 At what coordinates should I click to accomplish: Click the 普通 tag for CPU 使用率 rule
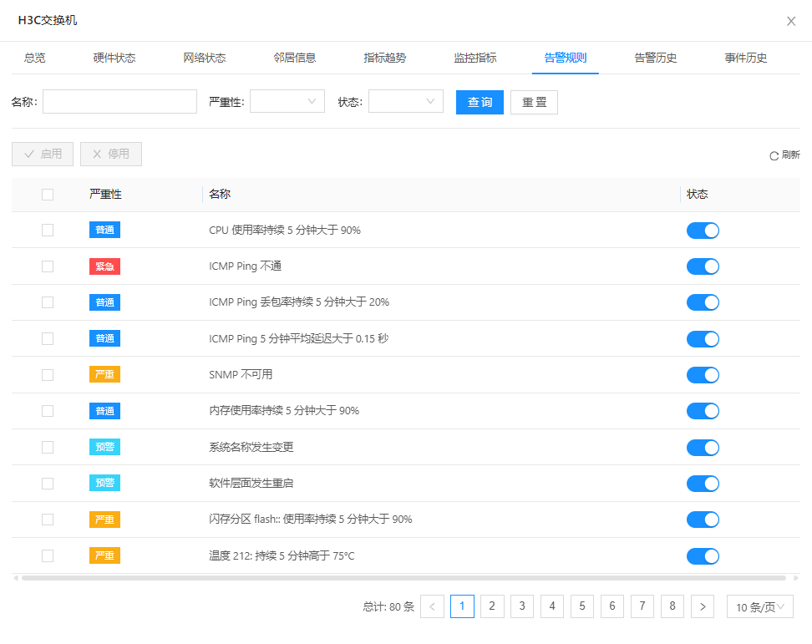pos(104,231)
